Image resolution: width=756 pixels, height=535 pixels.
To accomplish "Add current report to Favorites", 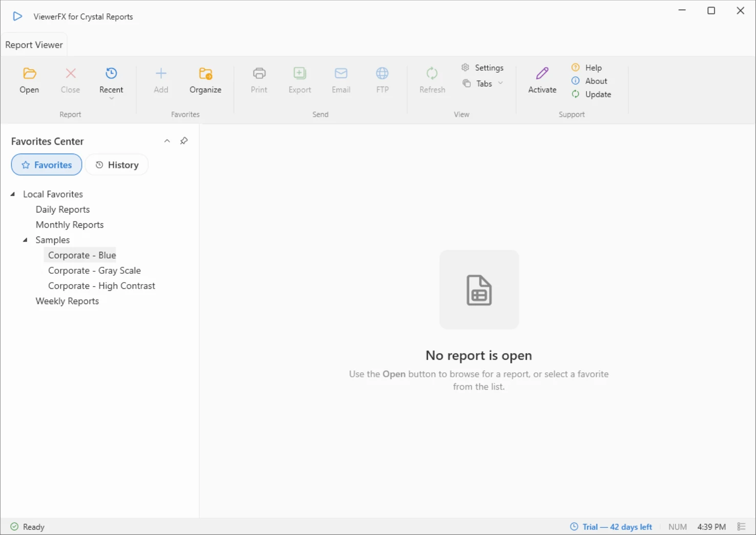I will click(x=161, y=81).
